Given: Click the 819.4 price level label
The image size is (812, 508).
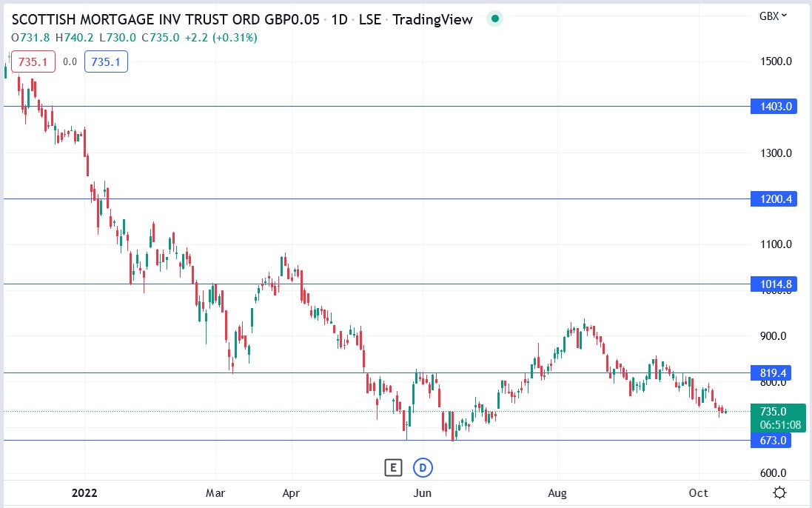Looking at the screenshot, I should [x=772, y=372].
